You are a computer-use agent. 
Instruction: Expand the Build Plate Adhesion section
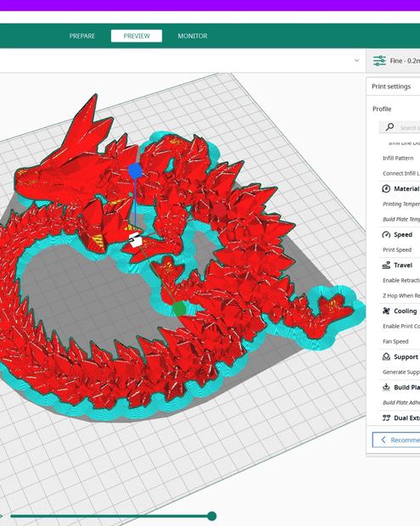pos(400,387)
